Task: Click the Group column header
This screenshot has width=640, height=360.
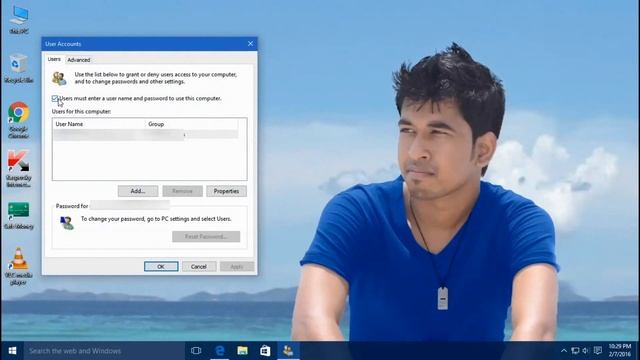Action: pyautogui.click(x=191, y=124)
